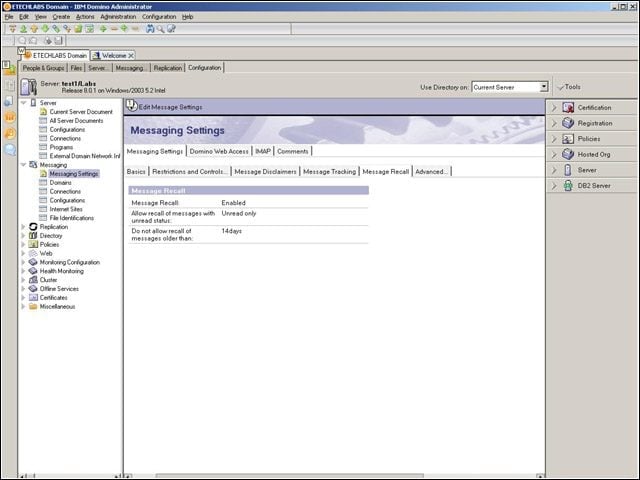Click the Miscellaneous folder icon
Screen dimensions: 640x480
tap(33, 306)
